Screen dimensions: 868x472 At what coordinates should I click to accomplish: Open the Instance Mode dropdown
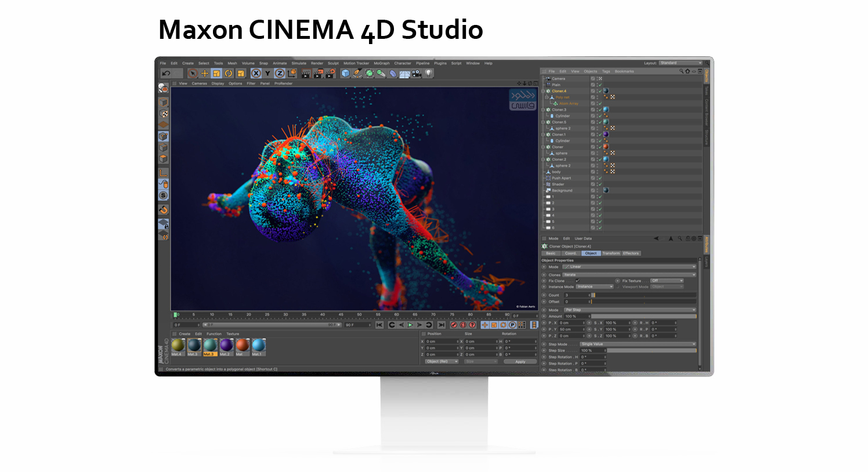pos(595,286)
